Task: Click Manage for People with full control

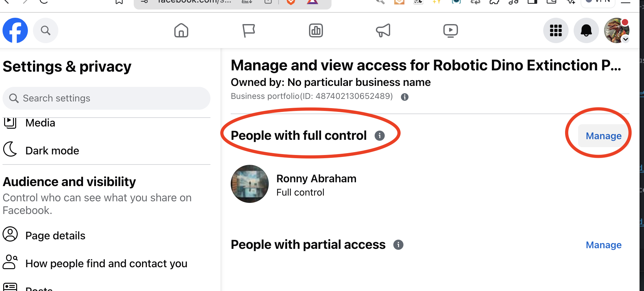Action: [603, 136]
